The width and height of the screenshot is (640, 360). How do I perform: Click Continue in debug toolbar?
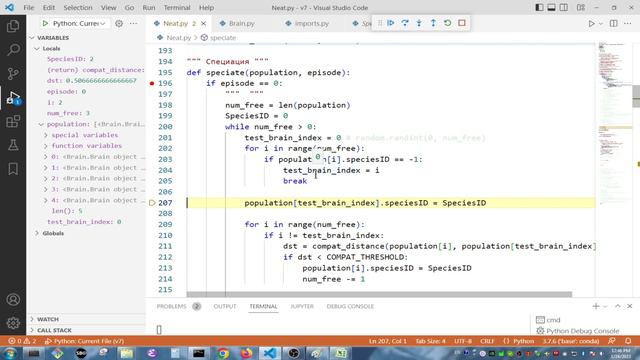(x=391, y=23)
